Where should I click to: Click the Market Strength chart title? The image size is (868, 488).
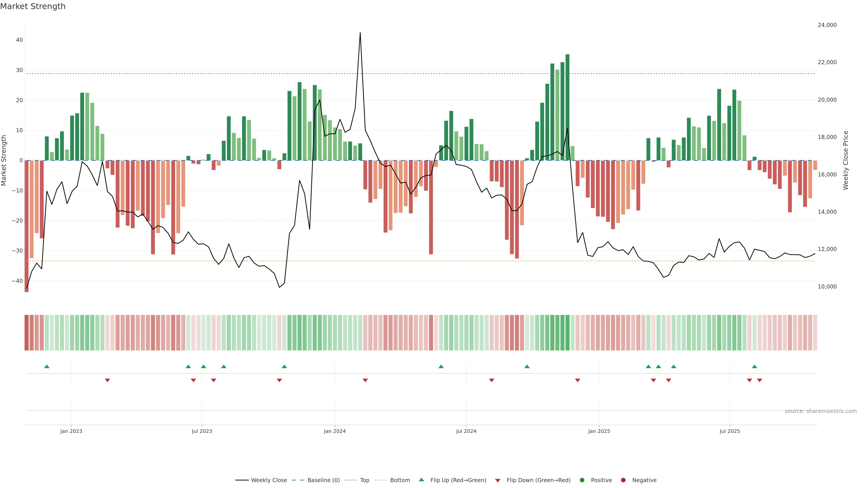(x=33, y=6)
